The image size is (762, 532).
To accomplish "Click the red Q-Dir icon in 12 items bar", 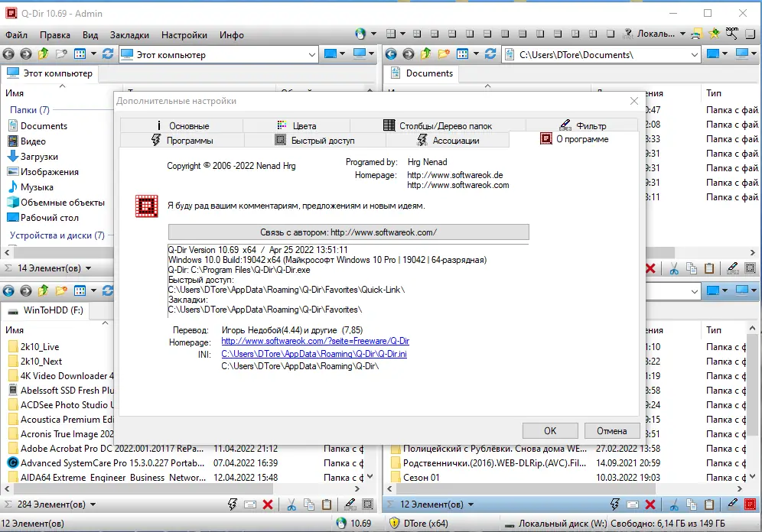I will click(751, 504).
